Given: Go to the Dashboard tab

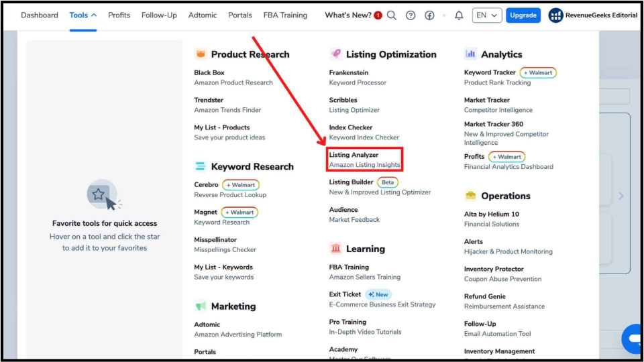Looking at the screenshot, I should 40,15.
